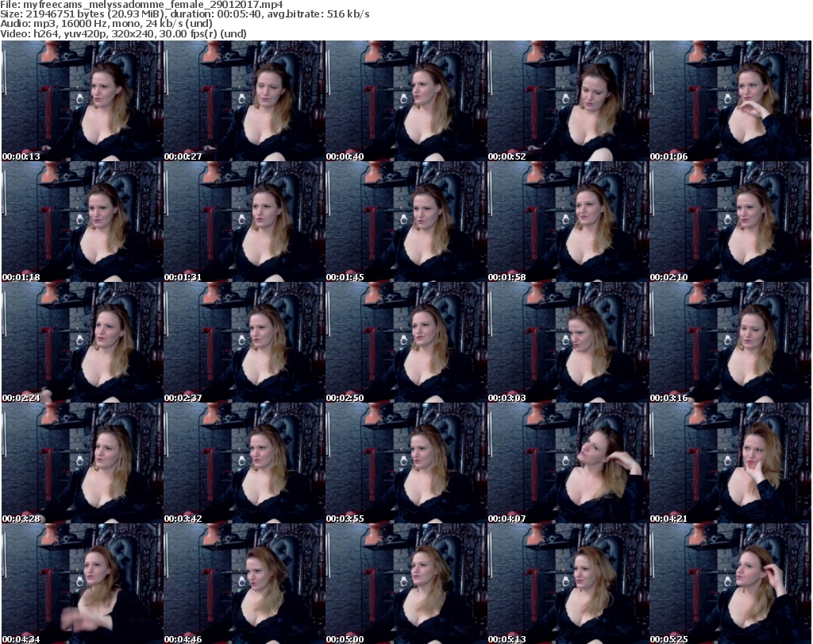Choose the frame at 00:02:24
813x644 pixels.
83,343
